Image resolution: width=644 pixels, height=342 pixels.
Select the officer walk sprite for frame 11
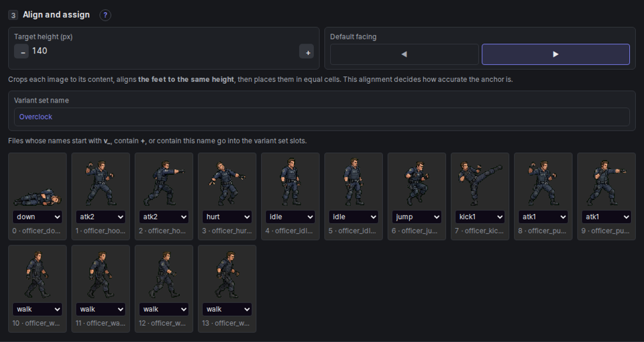click(x=101, y=275)
